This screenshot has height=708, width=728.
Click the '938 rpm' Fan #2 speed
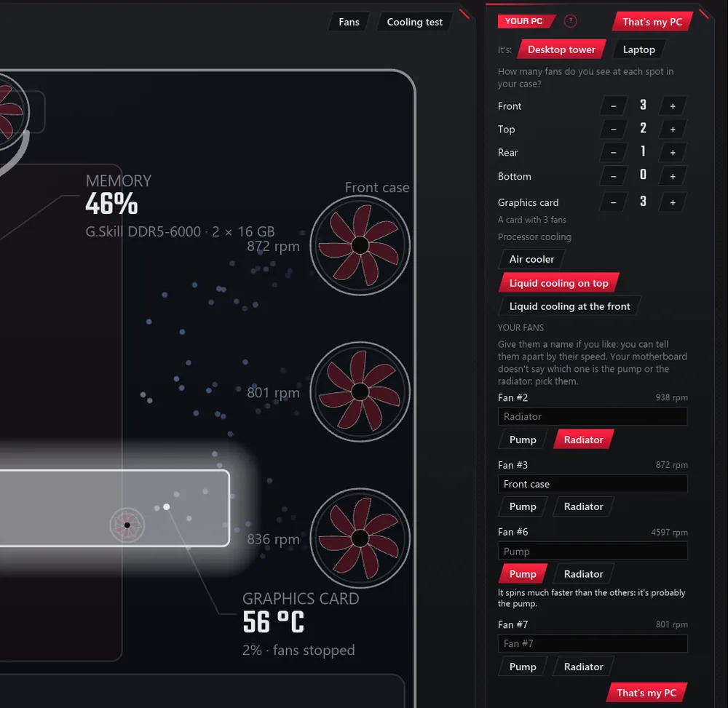pos(671,397)
